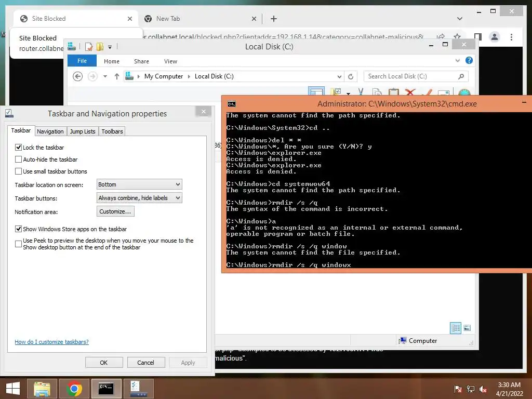Open a new Chrome tab with plus
Image resolution: width=532 pixels, height=399 pixels.
[x=273, y=19]
